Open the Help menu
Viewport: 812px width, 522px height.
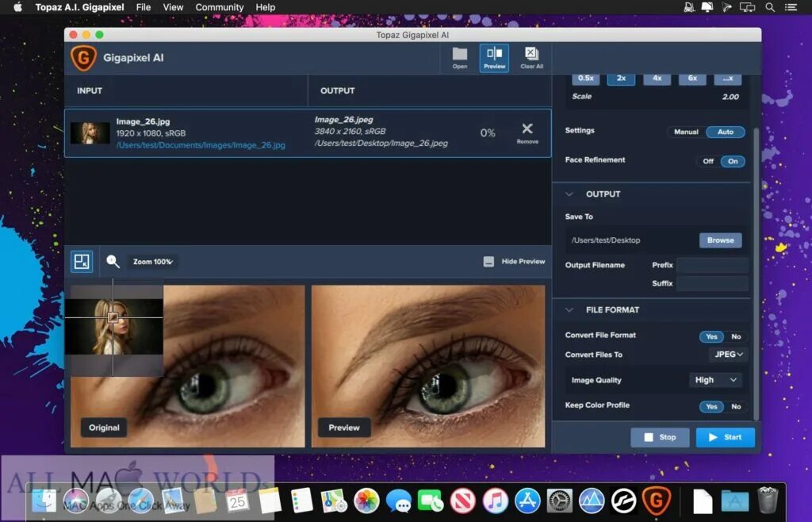pyautogui.click(x=265, y=7)
